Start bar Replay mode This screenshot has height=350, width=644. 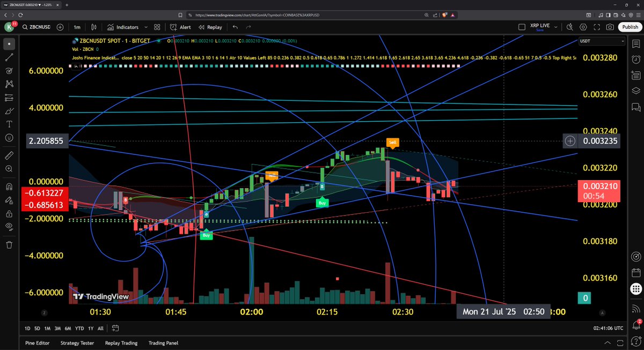coord(210,27)
